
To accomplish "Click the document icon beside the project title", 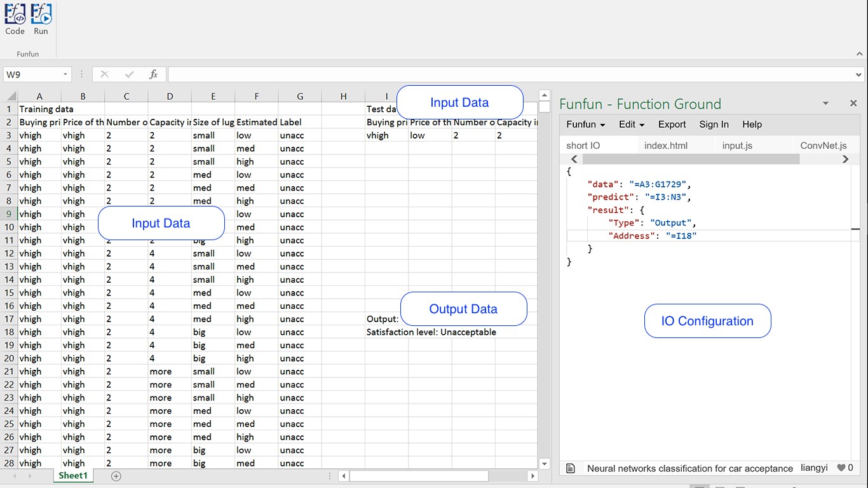I will [571, 468].
